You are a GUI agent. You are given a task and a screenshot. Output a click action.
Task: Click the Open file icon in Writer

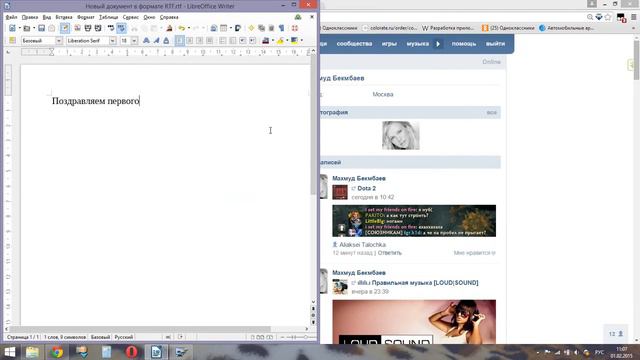click(x=27, y=28)
